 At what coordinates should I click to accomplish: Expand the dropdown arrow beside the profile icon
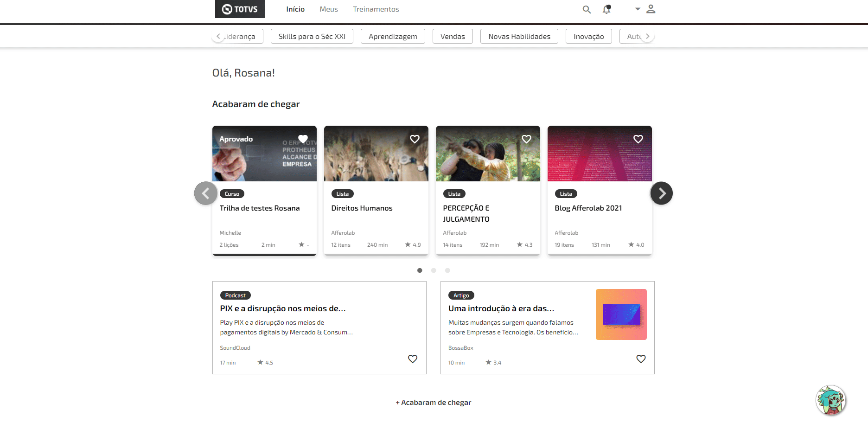tap(638, 9)
